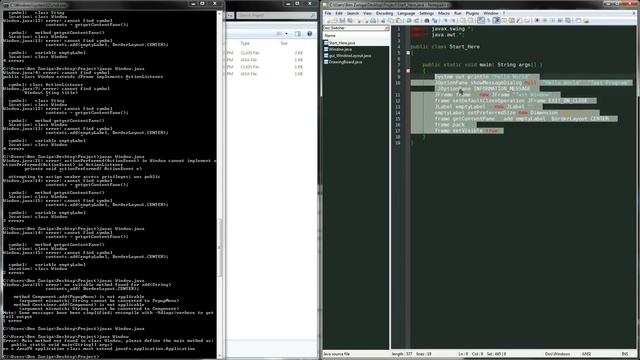Image resolution: width=640 pixels, height=360 pixels.
Task: Click the preview pane icon in Explorer window
Action: [x=298, y=33]
